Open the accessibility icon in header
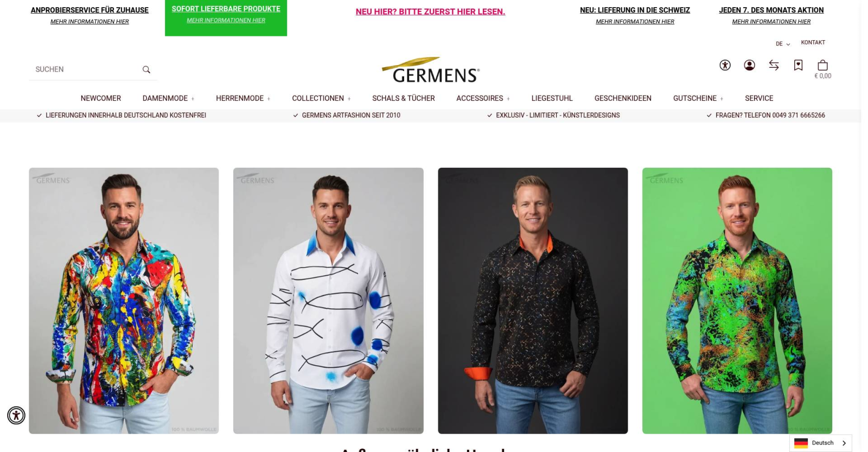This screenshot has height=452, width=868. click(x=725, y=65)
